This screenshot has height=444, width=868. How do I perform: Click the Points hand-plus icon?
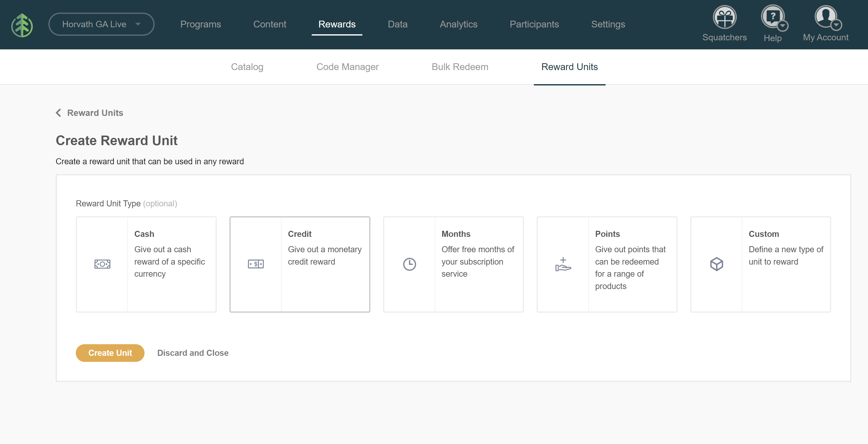pyautogui.click(x=563, y=264)
